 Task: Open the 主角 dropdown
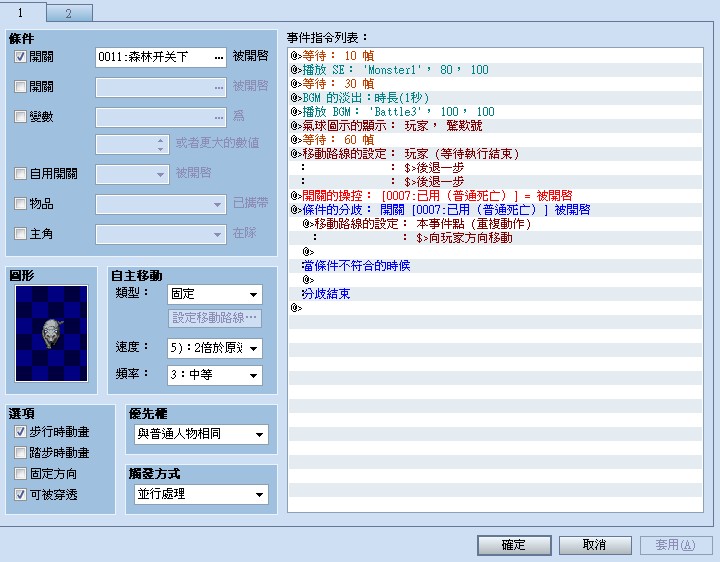tap(161, 234)
